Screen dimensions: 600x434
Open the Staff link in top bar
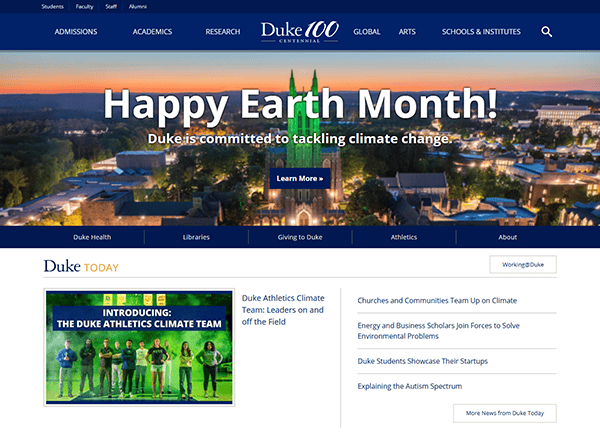[x=111, y=7]
